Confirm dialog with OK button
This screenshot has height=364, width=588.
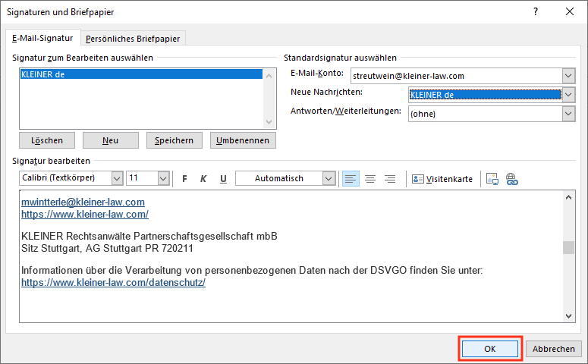click(490, 348)
